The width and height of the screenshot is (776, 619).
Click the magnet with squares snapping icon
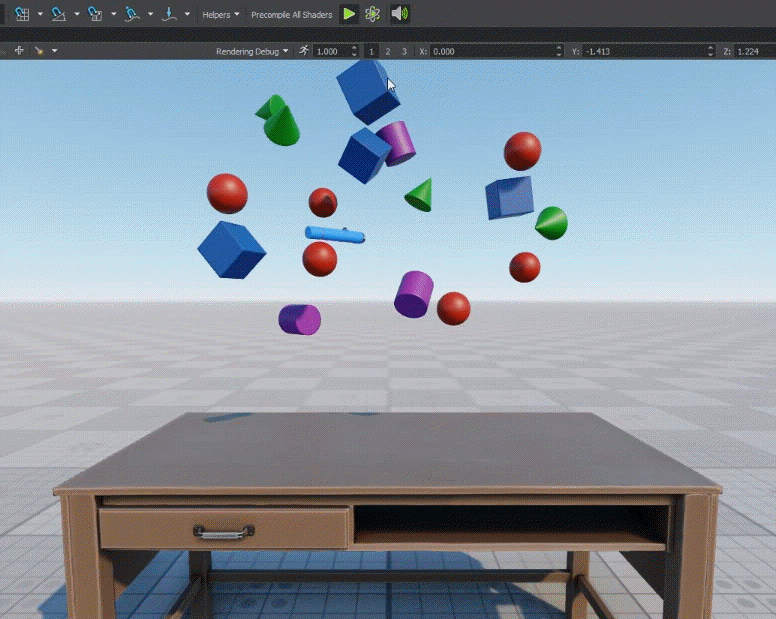coord(95,14)
